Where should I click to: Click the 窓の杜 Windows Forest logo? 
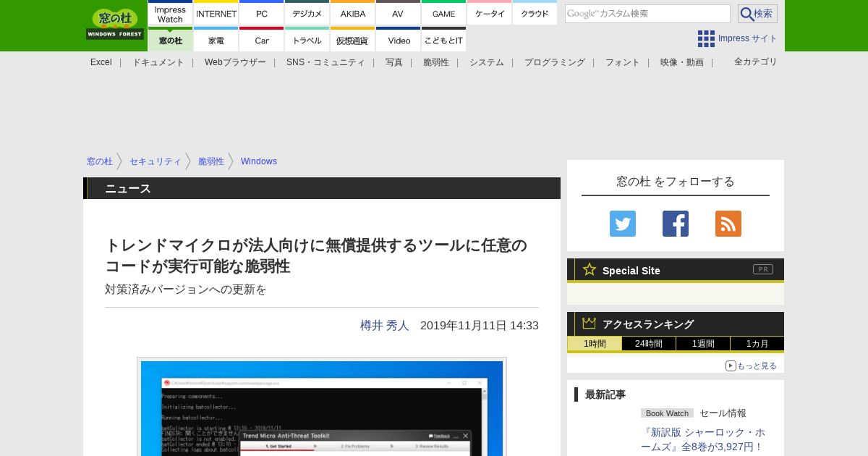(115, 25)
